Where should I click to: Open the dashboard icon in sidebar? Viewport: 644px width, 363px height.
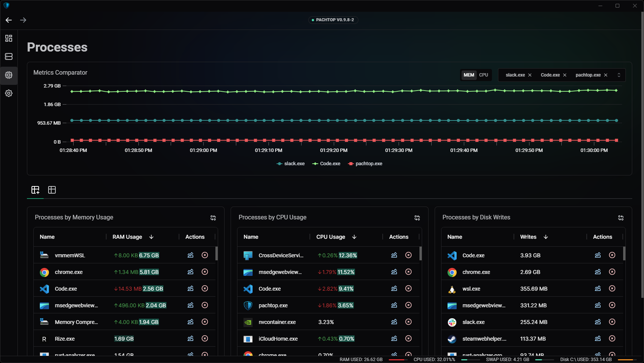9,38
